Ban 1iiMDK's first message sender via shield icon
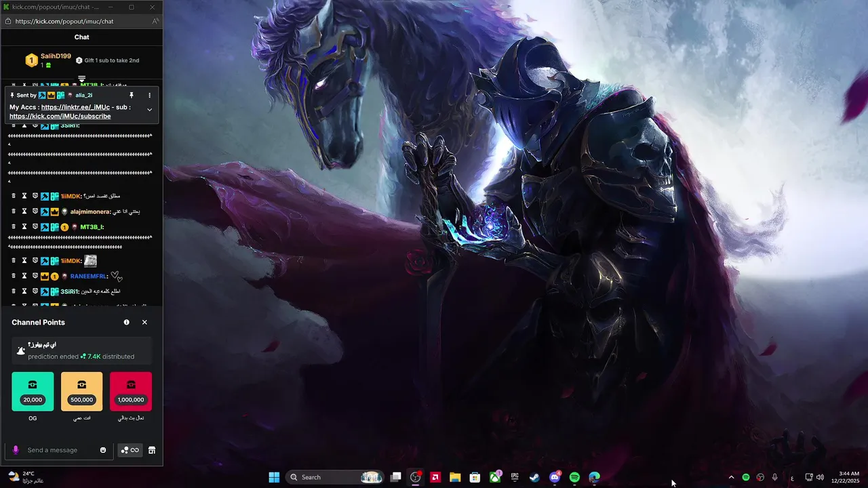 click(35, 196)
